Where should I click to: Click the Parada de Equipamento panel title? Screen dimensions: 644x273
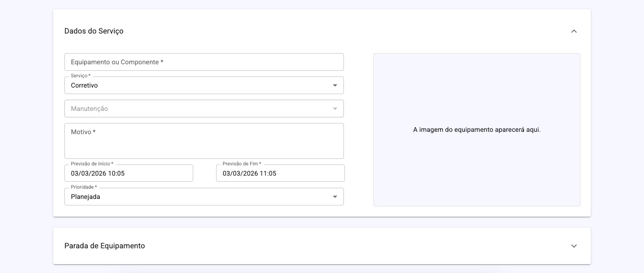105,246
